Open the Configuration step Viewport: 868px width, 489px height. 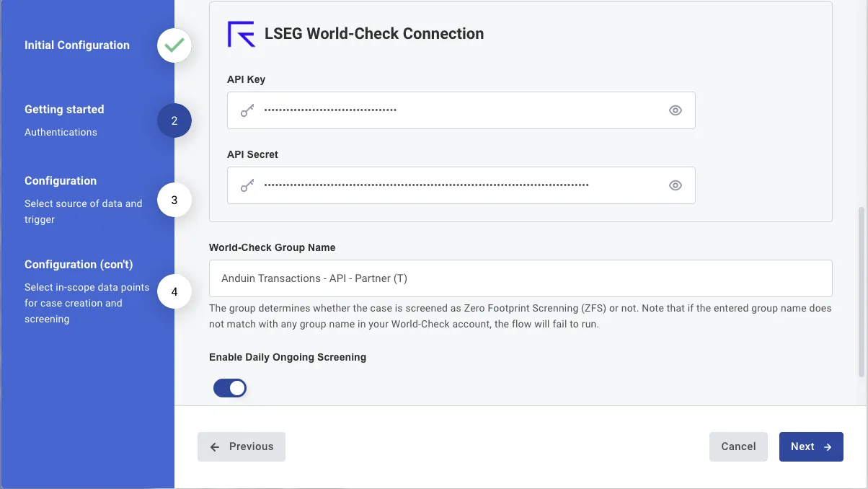[61, 181]
